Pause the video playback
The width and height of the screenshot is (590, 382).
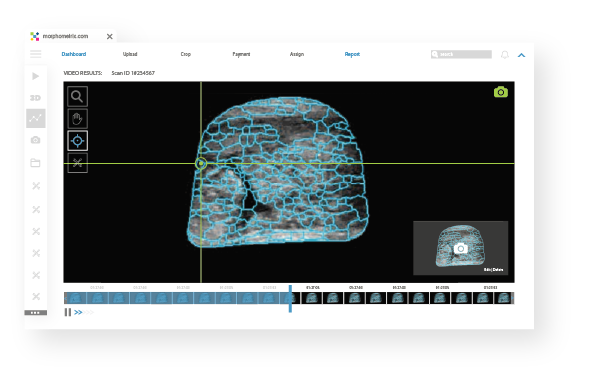click(68, 312)
